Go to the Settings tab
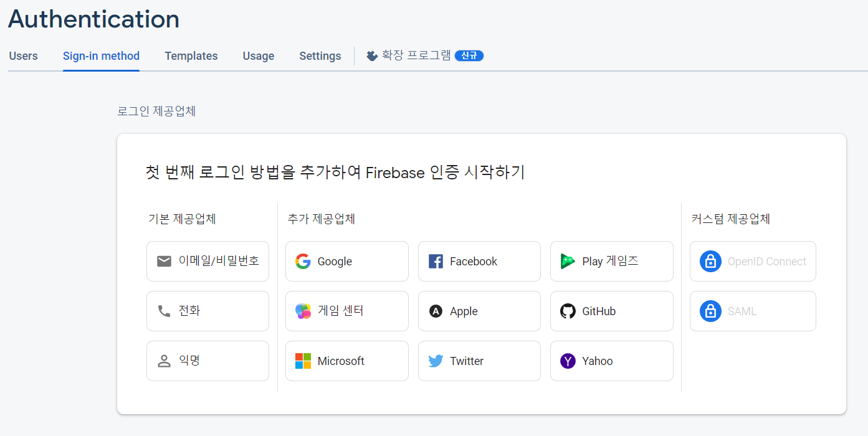This screenshot has height=436, width=868. tap(320, 56)
